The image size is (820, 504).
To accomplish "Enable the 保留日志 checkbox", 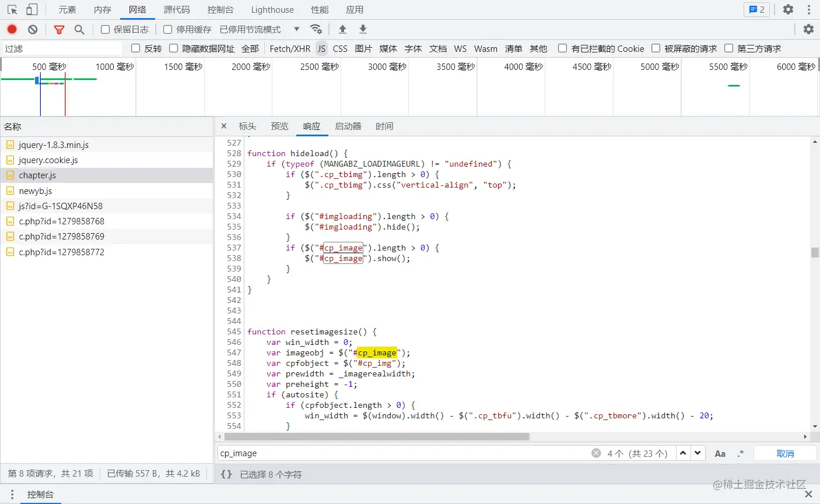I will (106, 29).
